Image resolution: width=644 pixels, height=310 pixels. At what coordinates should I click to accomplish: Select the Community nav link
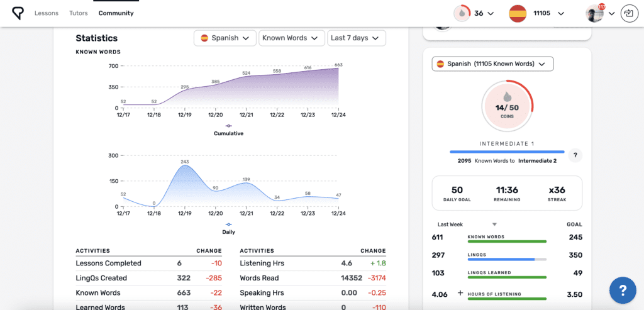[x=116, y=13]
